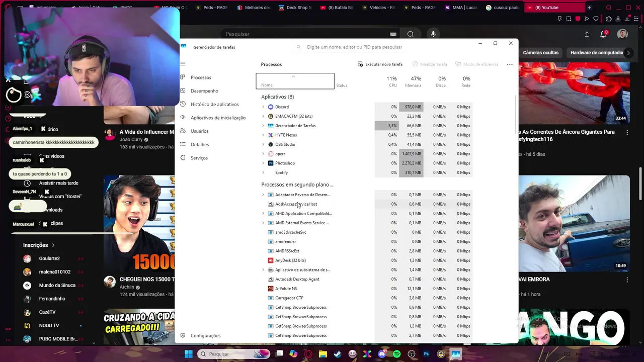Click Modo de eficiência button

[x=476, y=64]
